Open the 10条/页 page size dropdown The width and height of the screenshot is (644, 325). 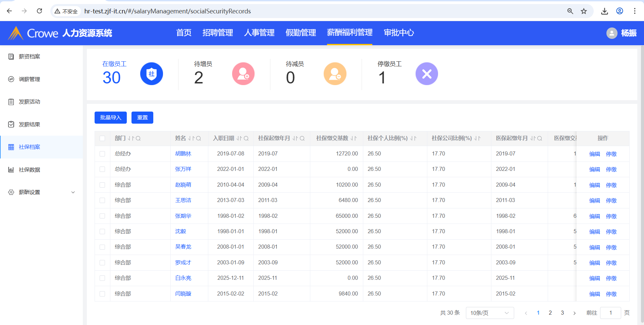tap(489, 313)
